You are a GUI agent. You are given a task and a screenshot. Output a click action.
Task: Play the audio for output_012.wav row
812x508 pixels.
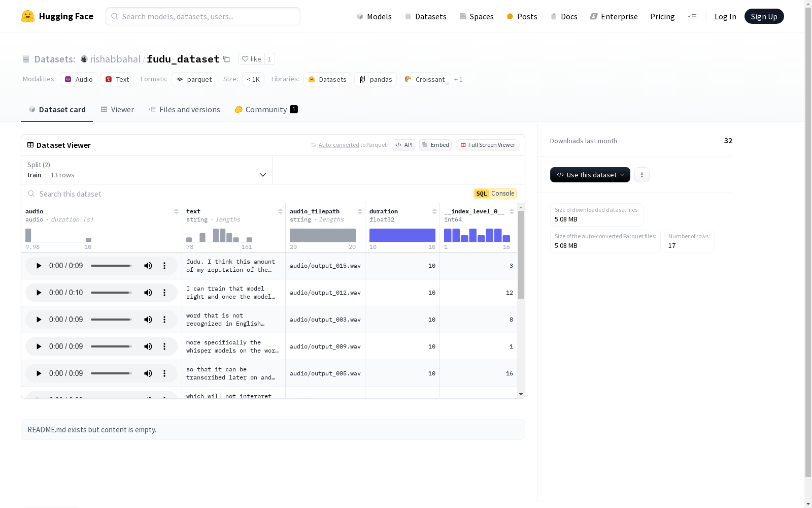click(39, 293)
